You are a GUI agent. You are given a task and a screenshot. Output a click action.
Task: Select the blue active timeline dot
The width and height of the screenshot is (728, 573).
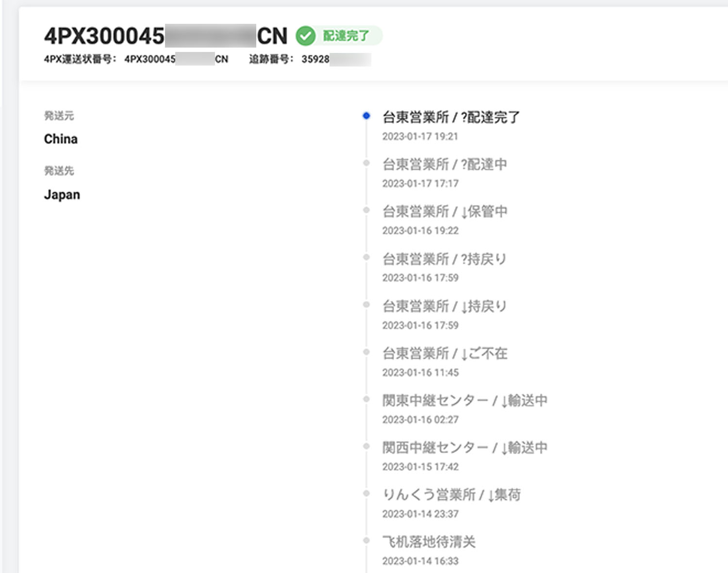click(366, 116)
